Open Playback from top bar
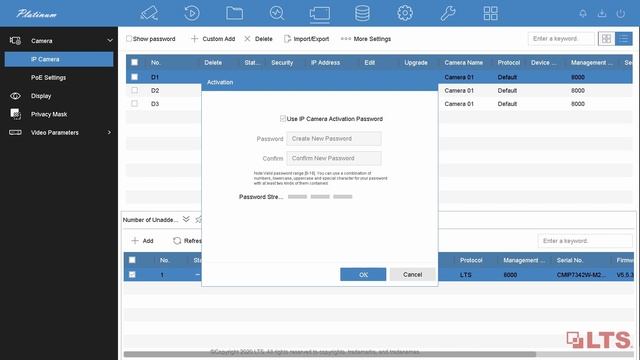 [x=191, y=13]
